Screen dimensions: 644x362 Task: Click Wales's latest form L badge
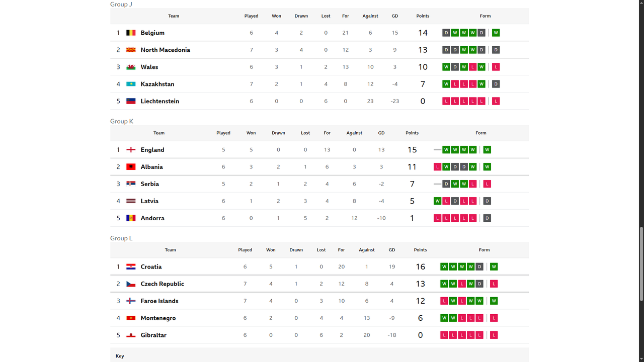pos(496,67)
